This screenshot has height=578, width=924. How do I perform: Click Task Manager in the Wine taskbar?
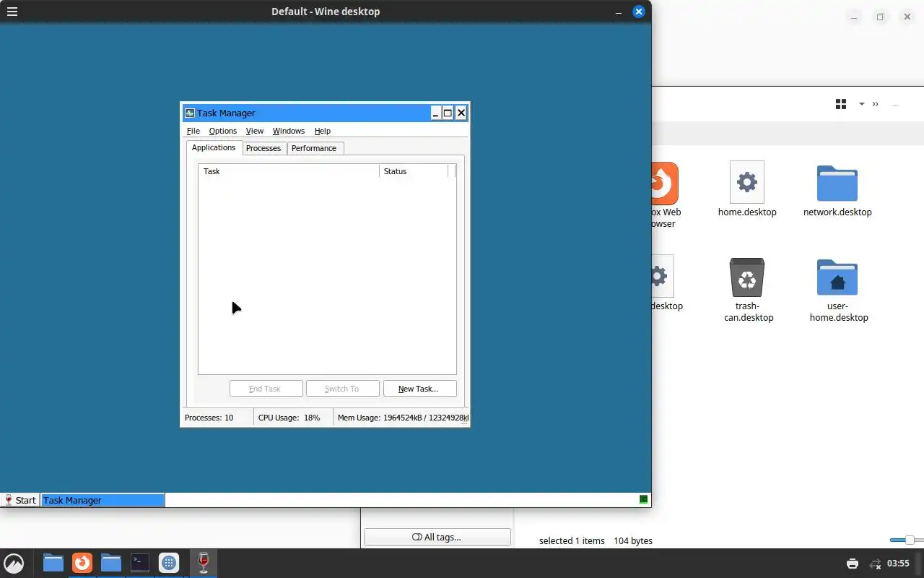click(x=103, y=500)
